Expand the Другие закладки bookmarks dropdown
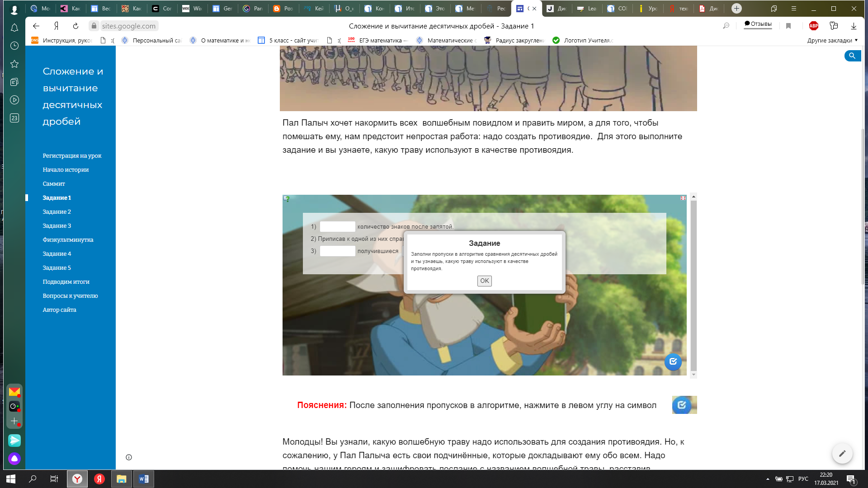 point(832,40)
